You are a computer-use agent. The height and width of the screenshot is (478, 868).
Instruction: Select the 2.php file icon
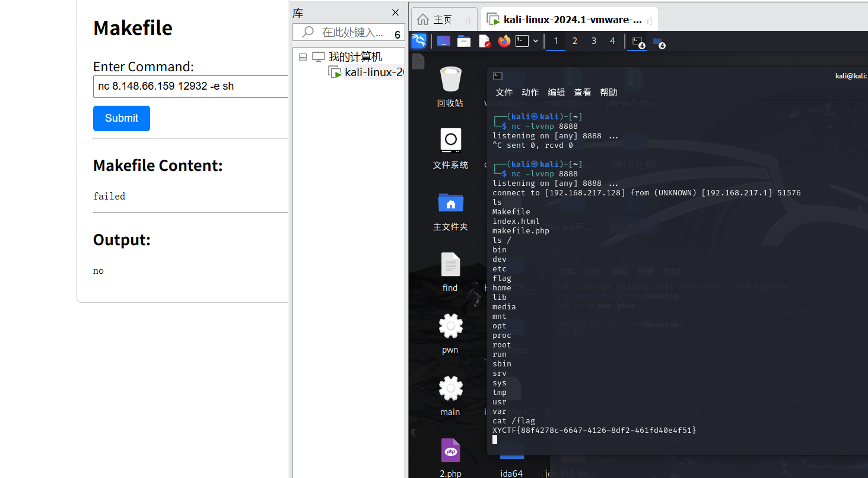[x=450, y=458]
